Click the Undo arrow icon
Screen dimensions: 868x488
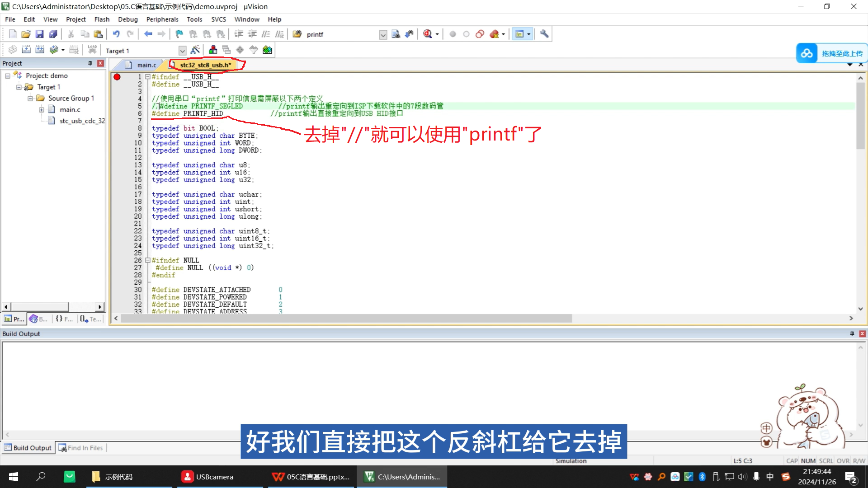(116, 34)
